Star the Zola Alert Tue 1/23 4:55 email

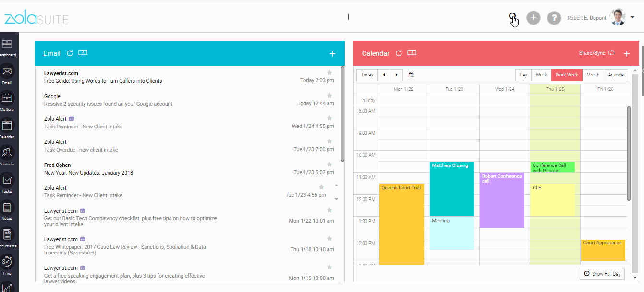pyautogui.click(x=321, y=187)
